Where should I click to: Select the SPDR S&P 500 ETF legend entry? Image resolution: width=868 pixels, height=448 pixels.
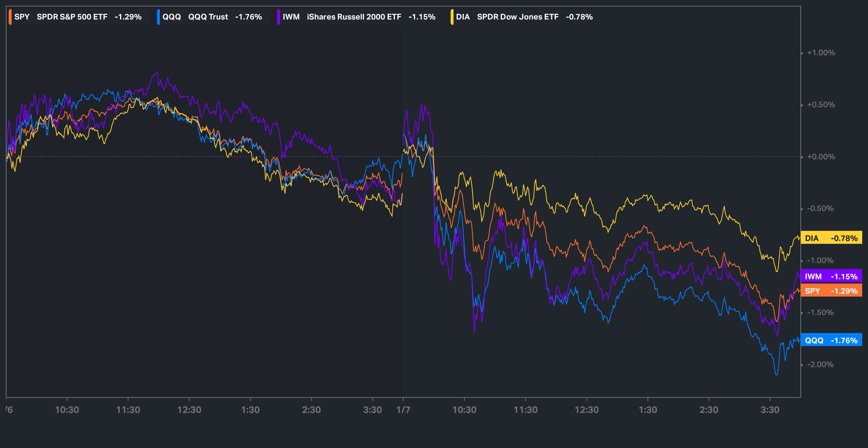pyautogui.click(x=72, y=17)
